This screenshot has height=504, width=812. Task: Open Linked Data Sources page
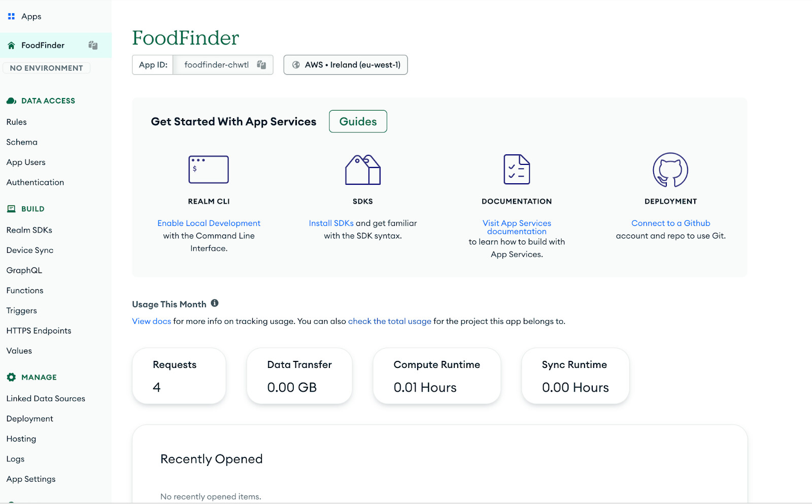tap(46, 398)
